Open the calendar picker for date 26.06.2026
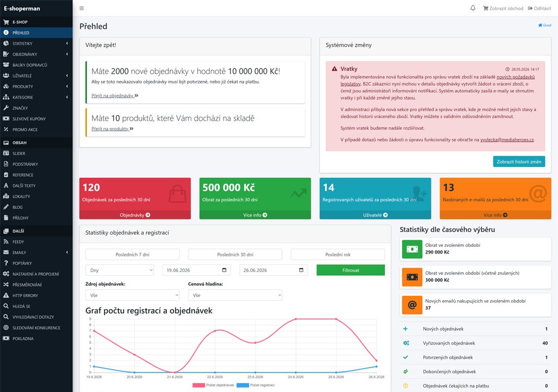This screenshot has width=558, height=392. [301, 270]
